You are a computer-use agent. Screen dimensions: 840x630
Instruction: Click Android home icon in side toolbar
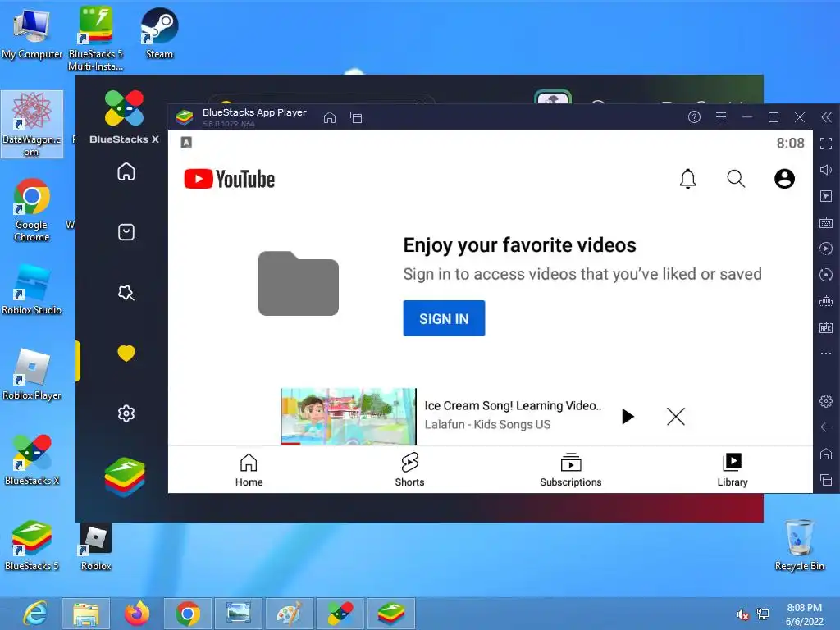(826, 454)
